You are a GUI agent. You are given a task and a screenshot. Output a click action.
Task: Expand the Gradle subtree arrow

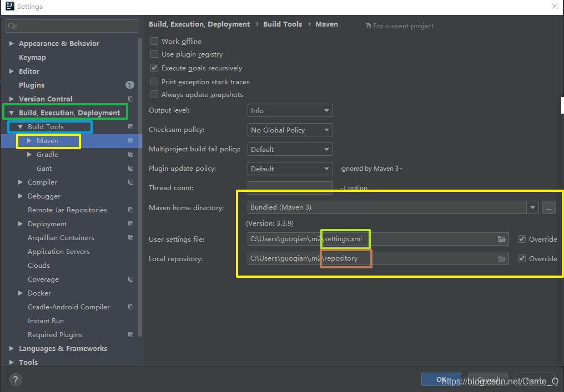pos(29,155)
